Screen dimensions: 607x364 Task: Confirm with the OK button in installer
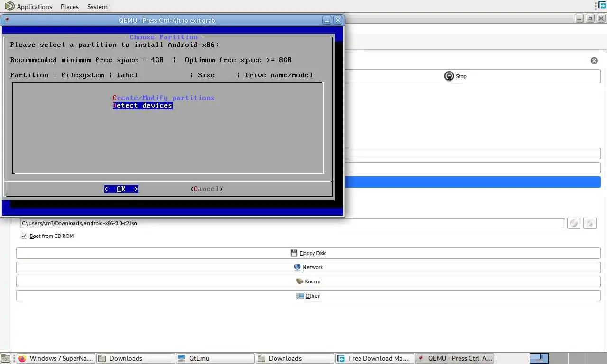click(121, 189)
